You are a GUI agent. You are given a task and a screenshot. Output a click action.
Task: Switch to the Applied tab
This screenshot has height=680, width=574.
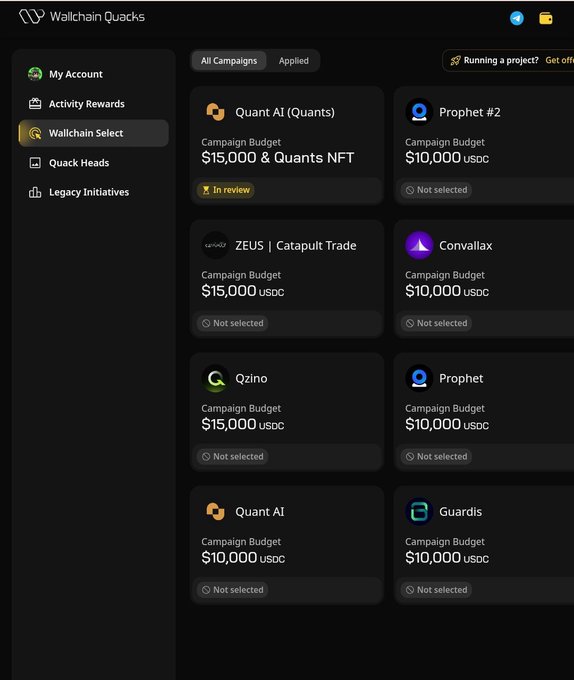294,61
